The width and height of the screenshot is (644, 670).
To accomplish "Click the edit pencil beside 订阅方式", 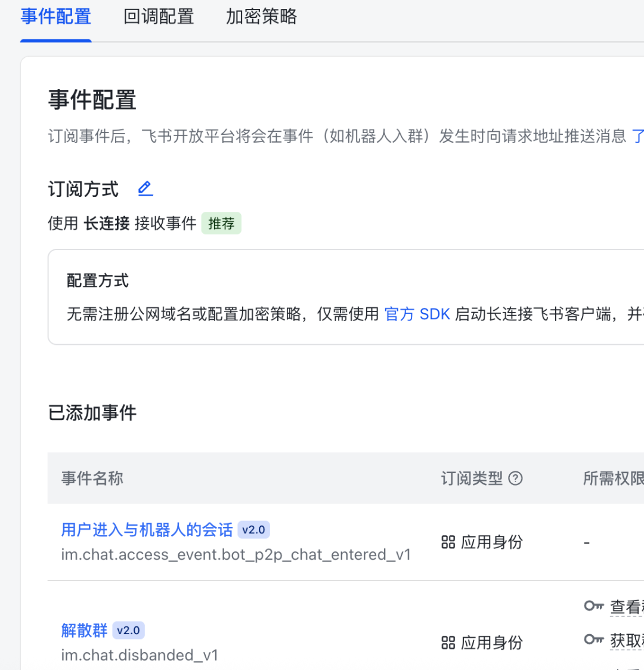I will click(145, 189).
